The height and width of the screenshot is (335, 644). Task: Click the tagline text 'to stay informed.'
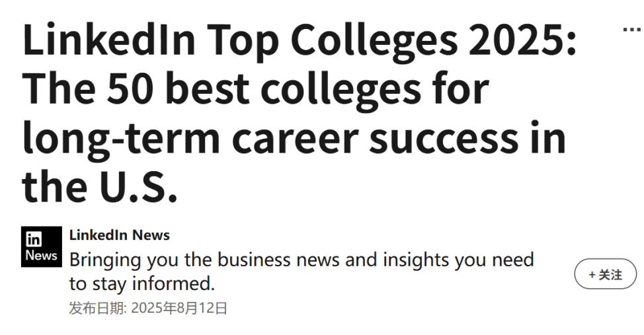142,283
